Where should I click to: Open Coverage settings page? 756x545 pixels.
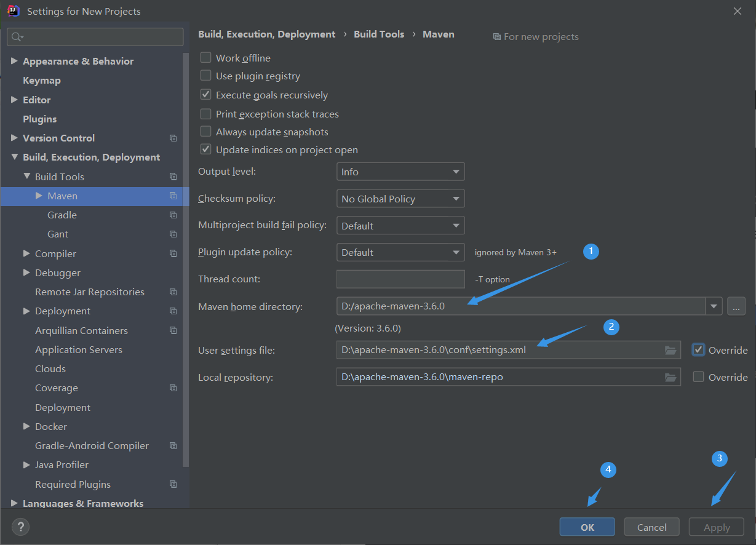pyautogui.click(x=57, y=388)
